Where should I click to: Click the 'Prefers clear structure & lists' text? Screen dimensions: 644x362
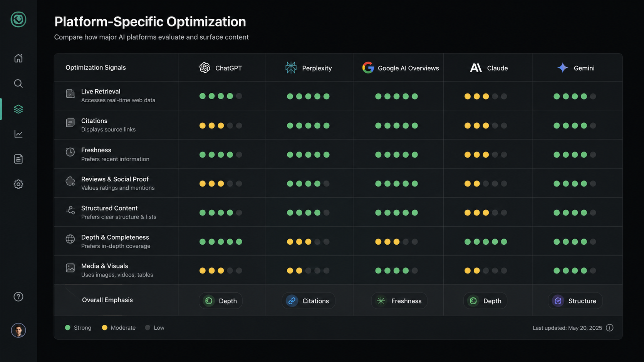119,217
